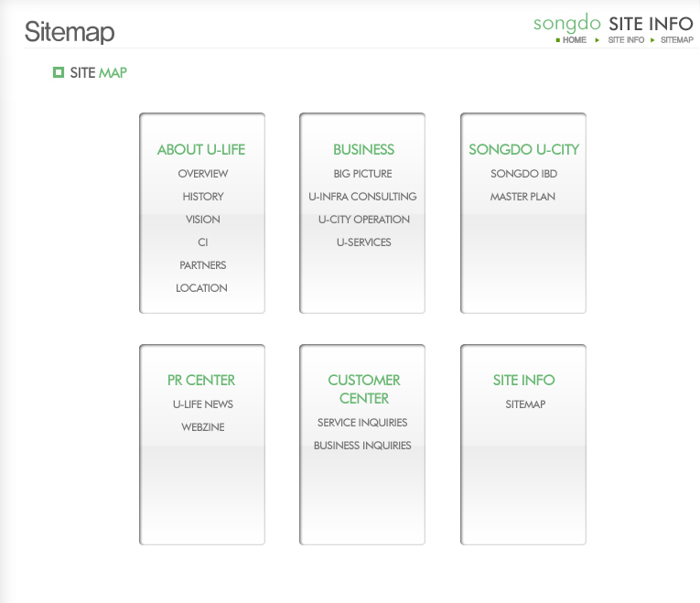The image size is (700, 603).
Task: Open the SITEMAP link in SITE INFO card
Action: 525,404
